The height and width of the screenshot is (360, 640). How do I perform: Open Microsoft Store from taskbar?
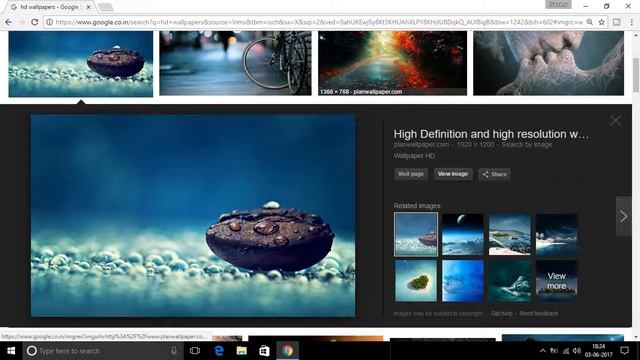tap(264, 351)
